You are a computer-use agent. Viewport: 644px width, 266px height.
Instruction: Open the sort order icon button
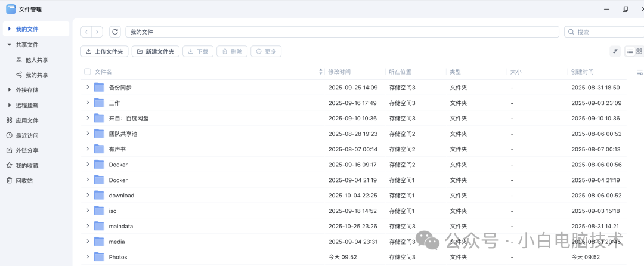615,51
